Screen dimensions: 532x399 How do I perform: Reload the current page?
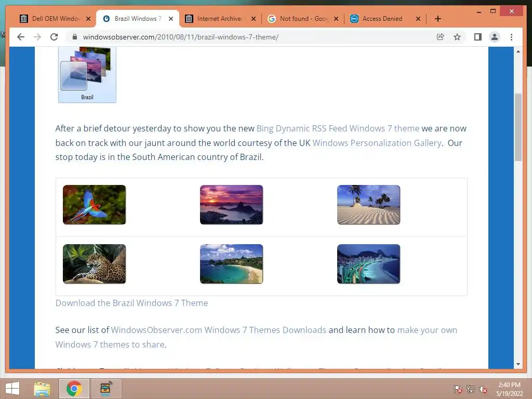point(54,37)
